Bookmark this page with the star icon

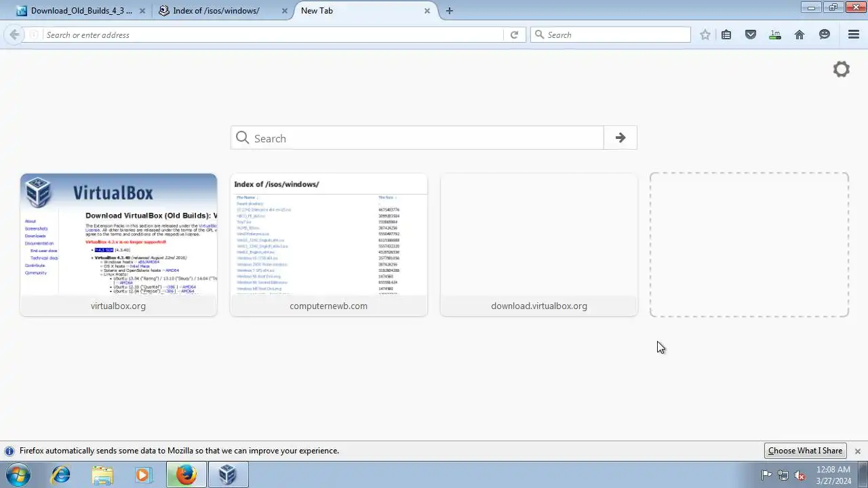click(705, 35)
